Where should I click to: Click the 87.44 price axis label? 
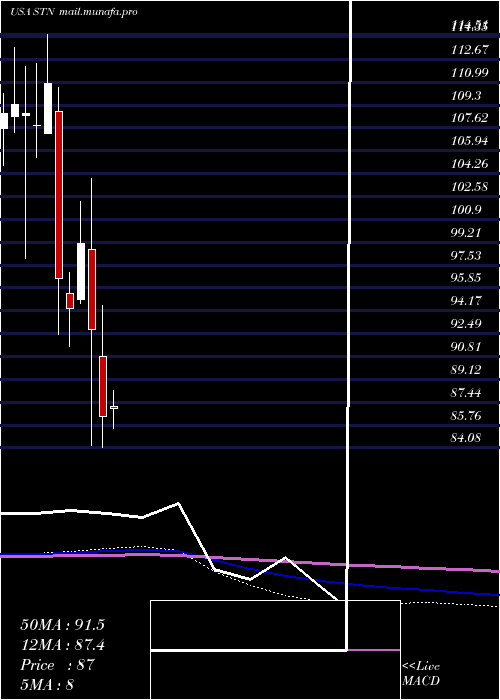(466, 392)
